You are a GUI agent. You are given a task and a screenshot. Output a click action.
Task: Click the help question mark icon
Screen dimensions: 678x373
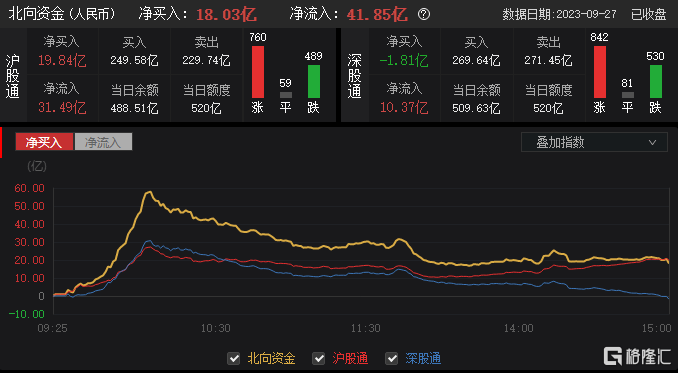[x=424, y=14]
